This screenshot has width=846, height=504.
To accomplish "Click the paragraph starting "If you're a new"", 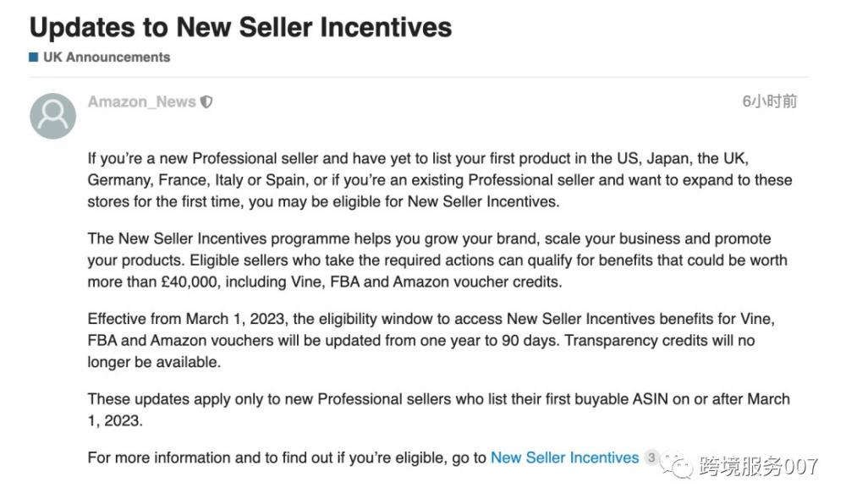I will point(418,179).
